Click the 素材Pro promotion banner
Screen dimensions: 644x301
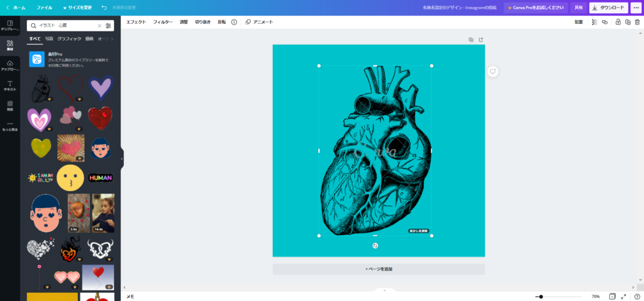click(x=70, y=59)
